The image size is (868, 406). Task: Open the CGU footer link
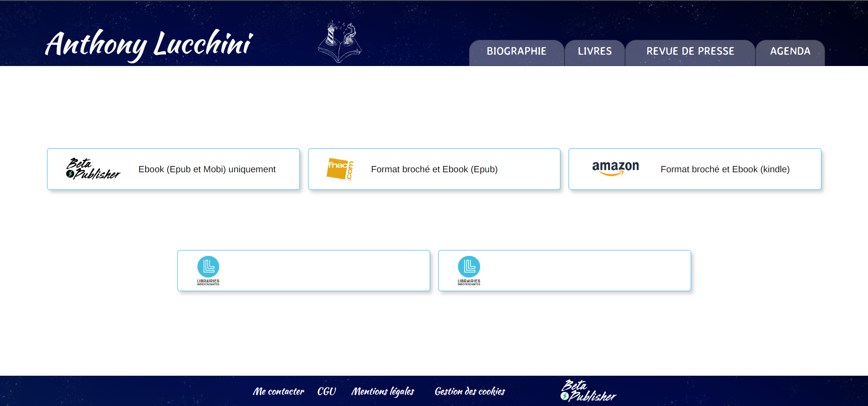click(x=327, y=391)
